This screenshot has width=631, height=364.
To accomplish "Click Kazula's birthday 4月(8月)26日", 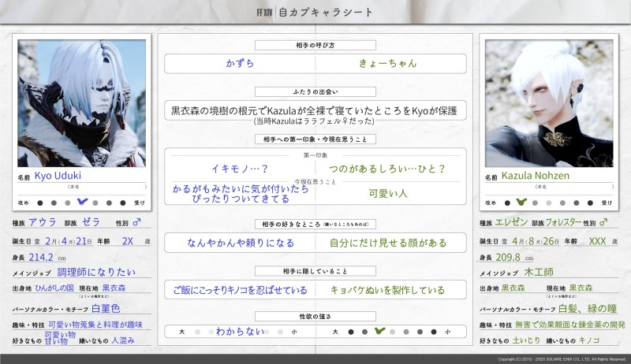I will 536,241.
